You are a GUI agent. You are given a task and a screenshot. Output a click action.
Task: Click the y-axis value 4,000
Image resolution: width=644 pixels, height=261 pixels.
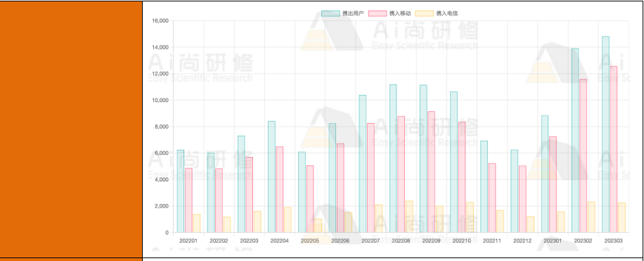(x=162, y=179)
